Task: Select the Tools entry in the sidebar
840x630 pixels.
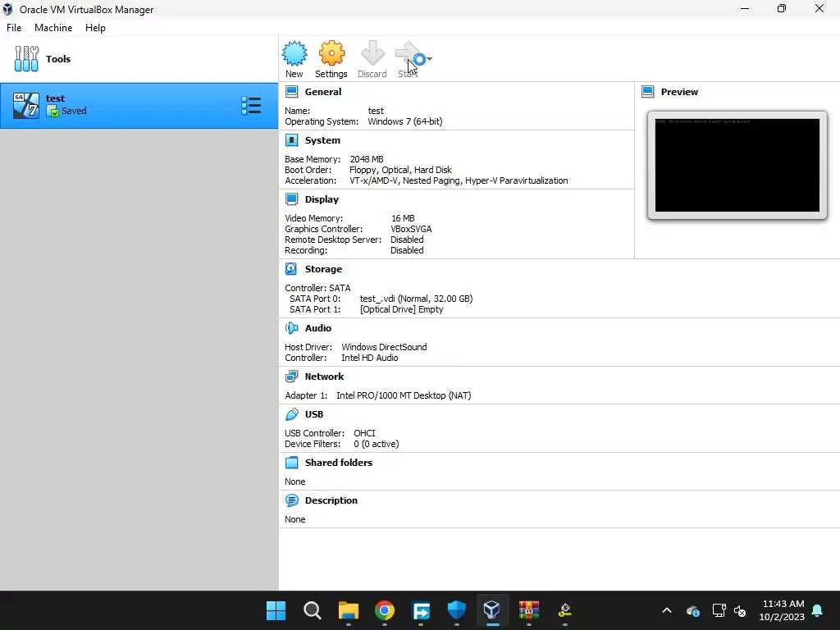Action: coord(139,59)
